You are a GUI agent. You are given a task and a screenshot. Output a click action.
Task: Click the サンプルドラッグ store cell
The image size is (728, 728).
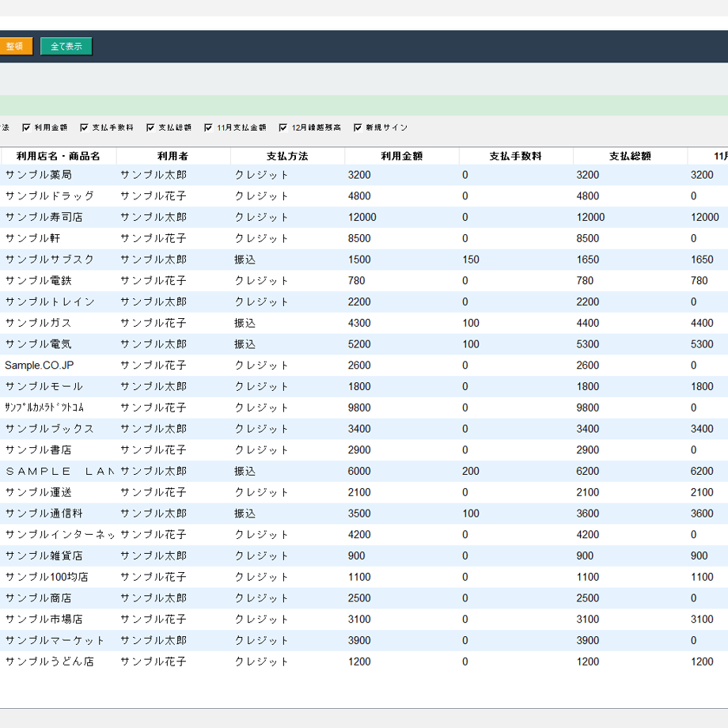coord(50,196)
